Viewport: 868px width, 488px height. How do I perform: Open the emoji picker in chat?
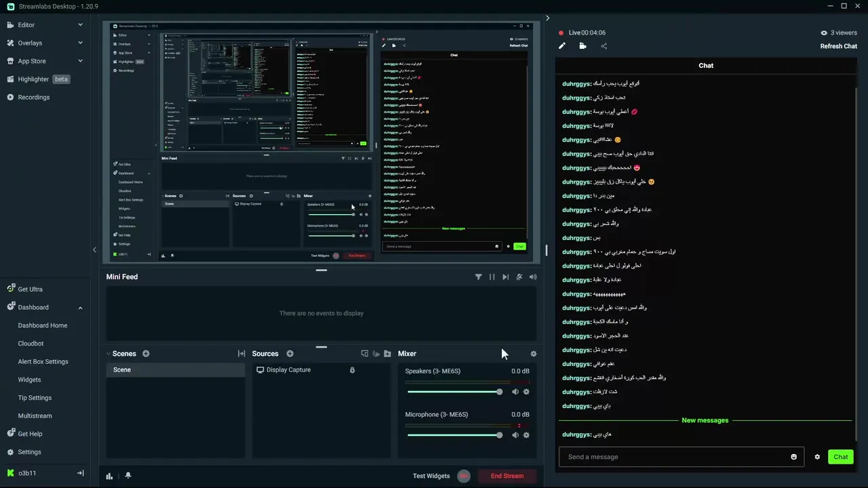tap(794, 457)
